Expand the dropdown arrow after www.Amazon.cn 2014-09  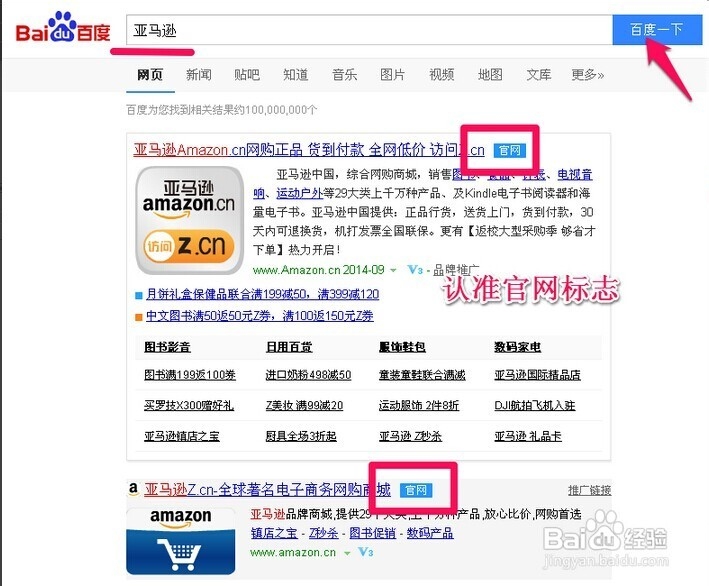[x=393, y=270]
